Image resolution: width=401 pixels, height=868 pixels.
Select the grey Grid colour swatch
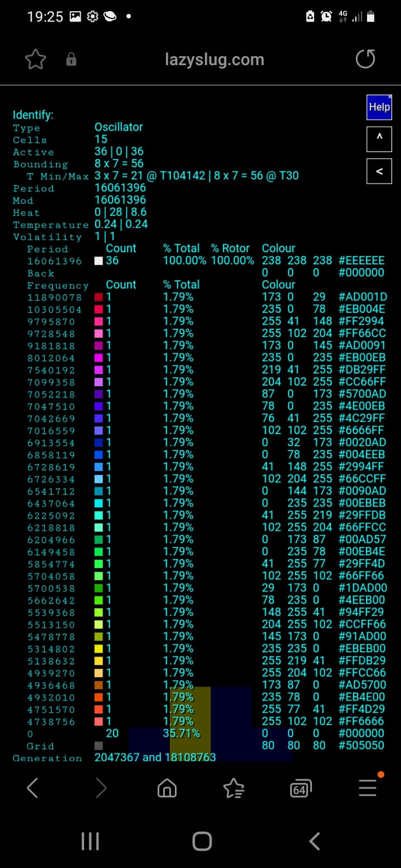click(x=99, y=746)
